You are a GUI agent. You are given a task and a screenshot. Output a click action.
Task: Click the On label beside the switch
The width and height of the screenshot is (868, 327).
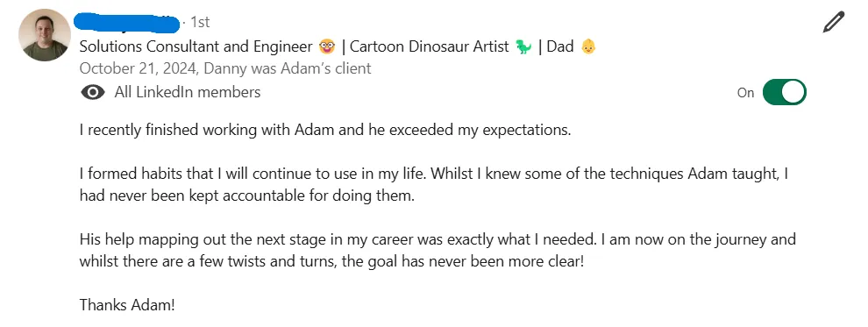pos(745,93)
